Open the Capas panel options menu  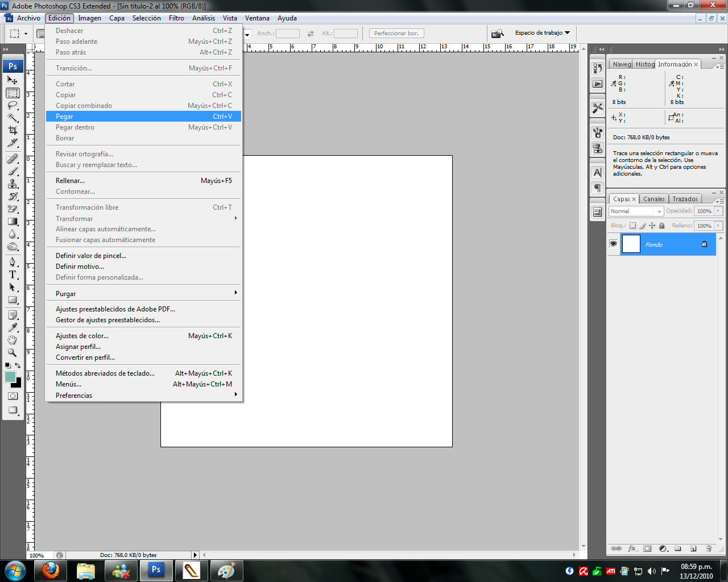tap(720, 201)
